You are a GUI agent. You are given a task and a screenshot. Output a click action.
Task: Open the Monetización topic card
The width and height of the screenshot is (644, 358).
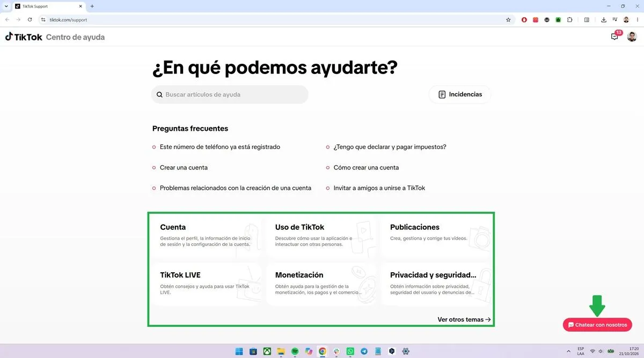tap(321, 284)
